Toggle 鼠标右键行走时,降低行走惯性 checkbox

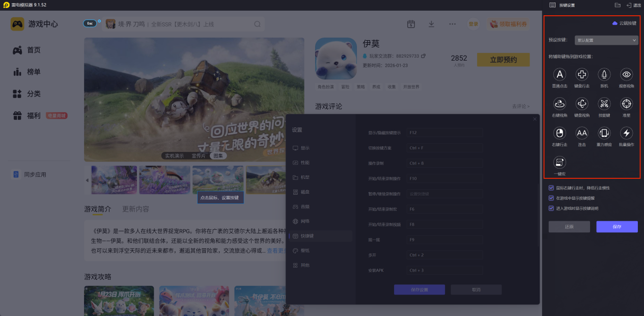(x=551, y=188)
